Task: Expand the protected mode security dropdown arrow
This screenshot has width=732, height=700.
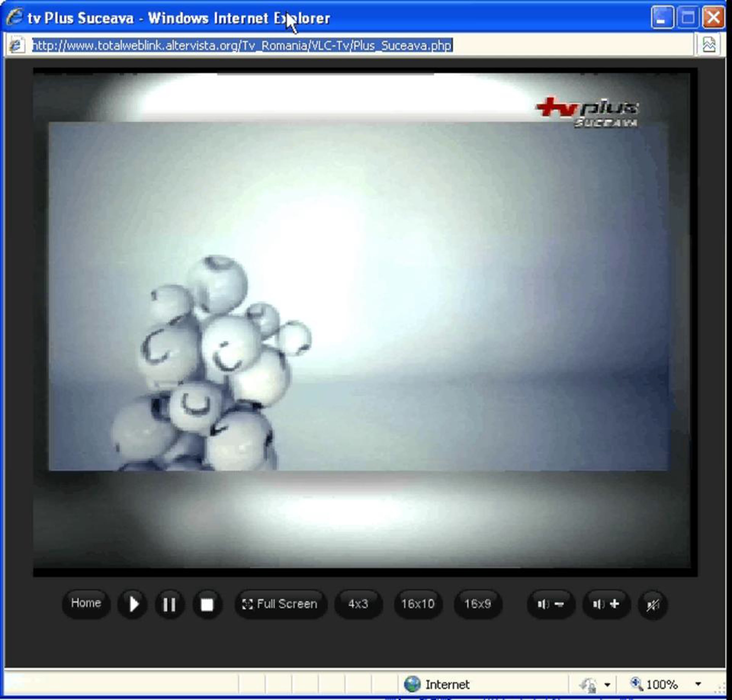Action: tap(607, 685)
